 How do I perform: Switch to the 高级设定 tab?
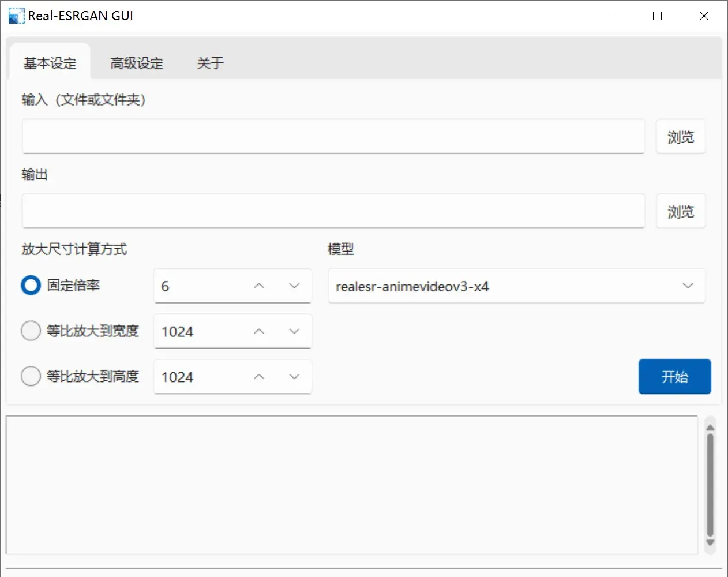[x=137, y=62]
